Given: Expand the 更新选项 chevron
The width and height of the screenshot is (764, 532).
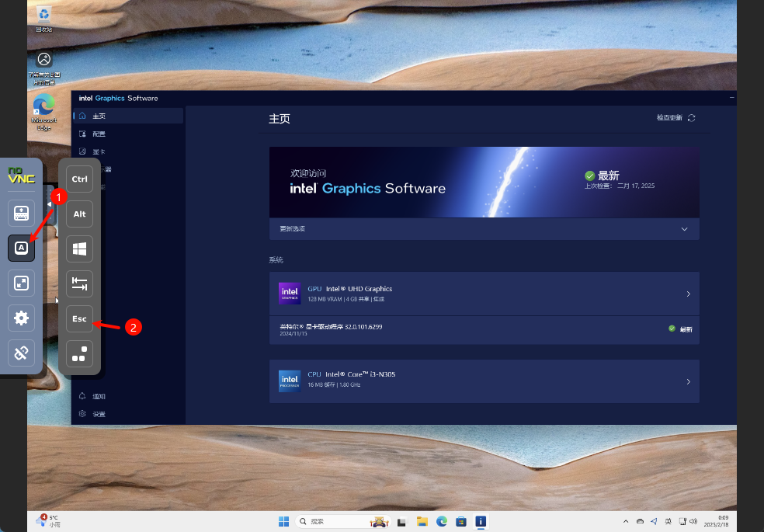Looking at the screenshot, I should pyautogui.click(x=684, y=229).
